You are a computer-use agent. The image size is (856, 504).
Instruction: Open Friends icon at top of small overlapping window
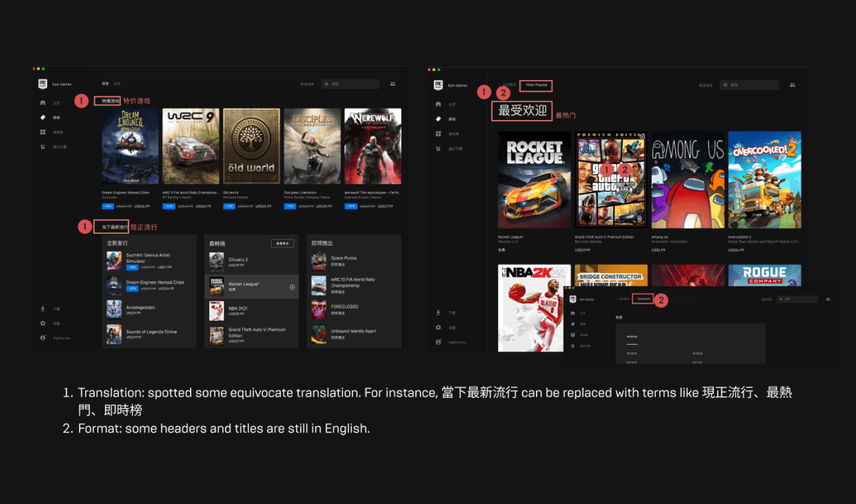tap(828, 299)
